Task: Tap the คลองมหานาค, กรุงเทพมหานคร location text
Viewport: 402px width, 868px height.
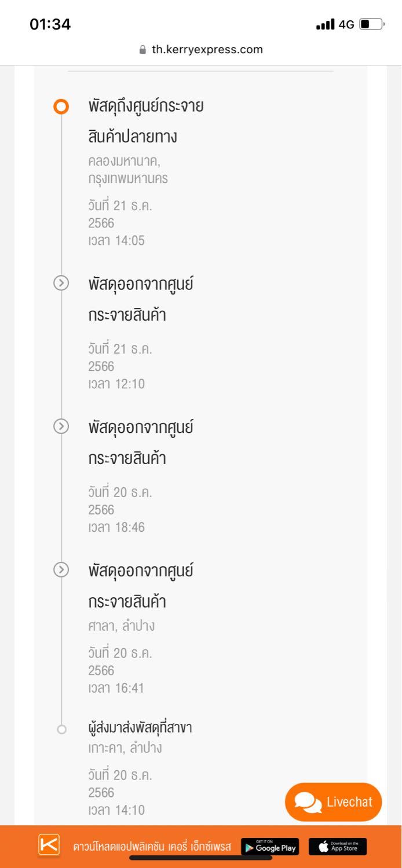Action: click(128, 170)
